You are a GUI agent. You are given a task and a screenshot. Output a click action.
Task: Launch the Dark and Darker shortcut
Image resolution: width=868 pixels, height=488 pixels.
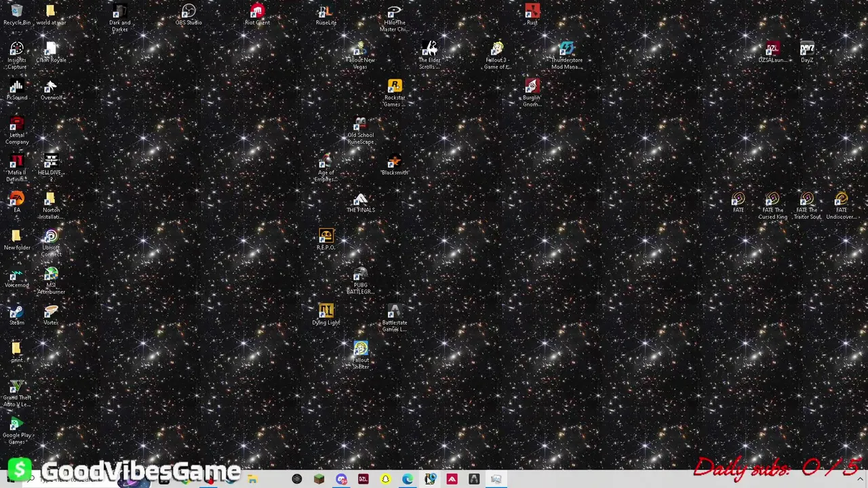120,18
